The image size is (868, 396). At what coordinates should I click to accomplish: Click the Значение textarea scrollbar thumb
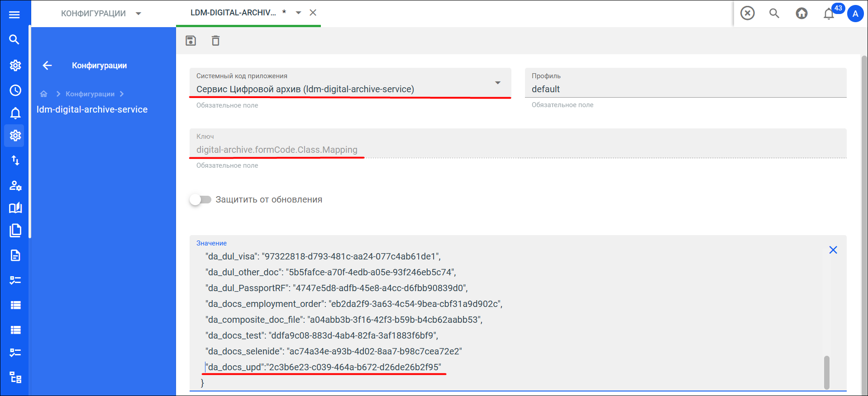pos(827,372)
